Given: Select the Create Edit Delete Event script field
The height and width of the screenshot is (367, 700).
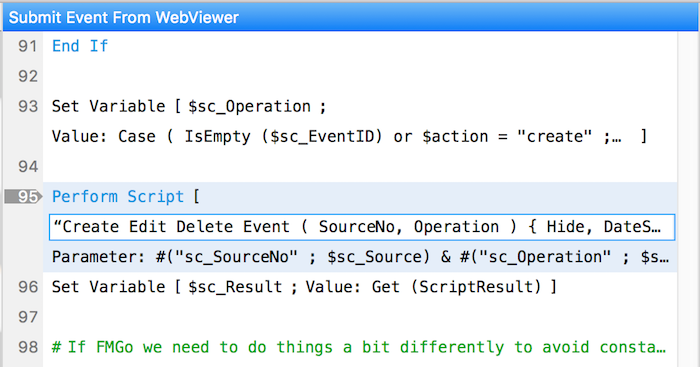Looking at the screenshot, I should pyautogui.click(x=362, y=227).
